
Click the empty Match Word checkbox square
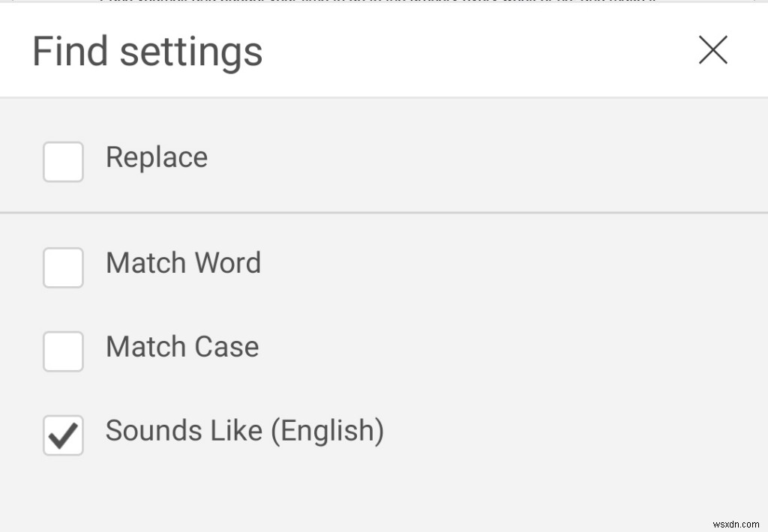63,267
